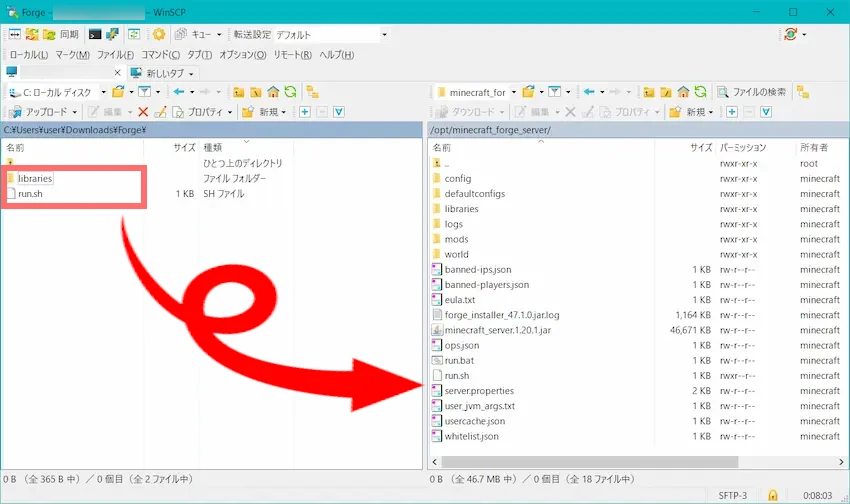Image resolution: width=850 pixels, height=504 pixels.
Task: Click the remote panel back arrow
Action: click(x=589, y=92)
